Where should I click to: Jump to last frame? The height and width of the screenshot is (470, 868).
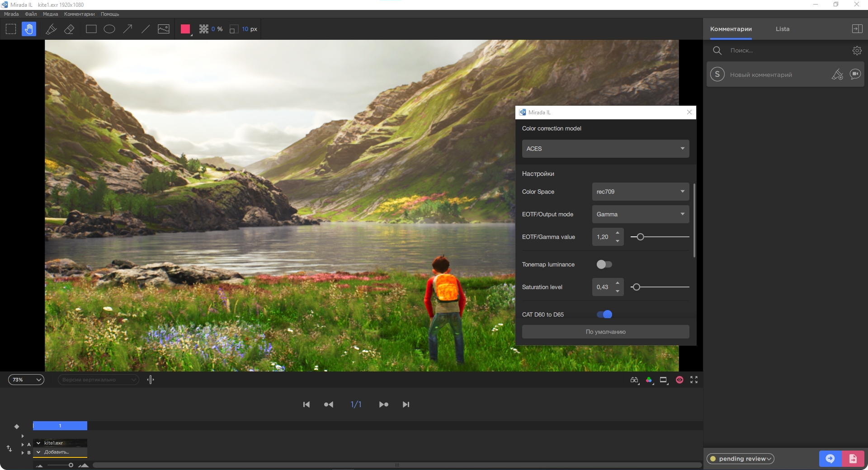(406, 404)
